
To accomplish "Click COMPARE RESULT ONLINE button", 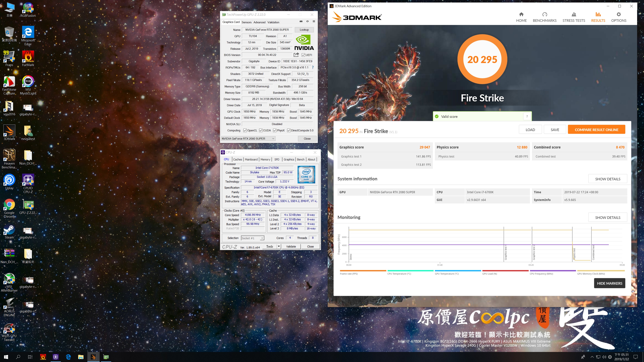I will [597, 130].
